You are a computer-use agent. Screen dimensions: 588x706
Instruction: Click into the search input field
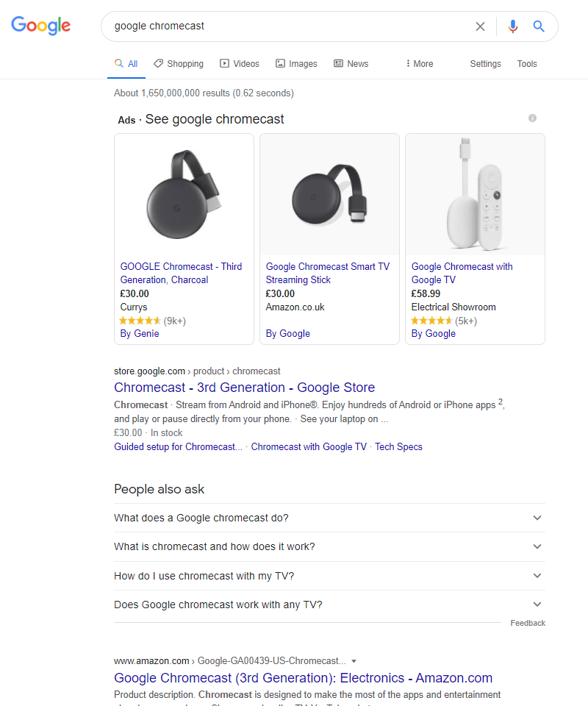click(287, 26)
